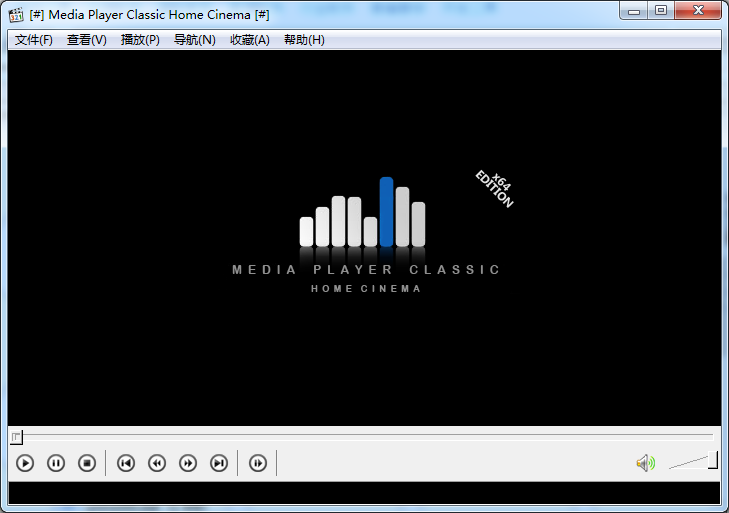
Task: Expand the 播放(P) menu
Action: [x=140, y=40]
